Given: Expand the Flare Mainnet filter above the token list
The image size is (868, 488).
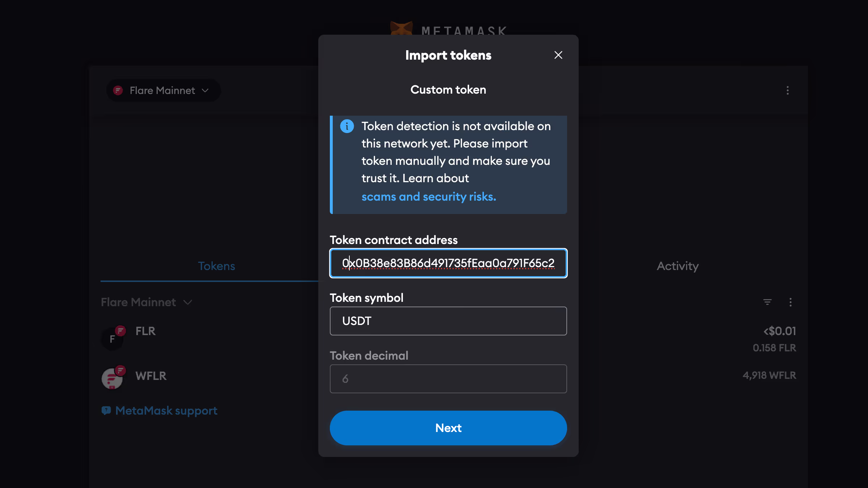Looking at the screenshot, I should [x=146, y=302].
